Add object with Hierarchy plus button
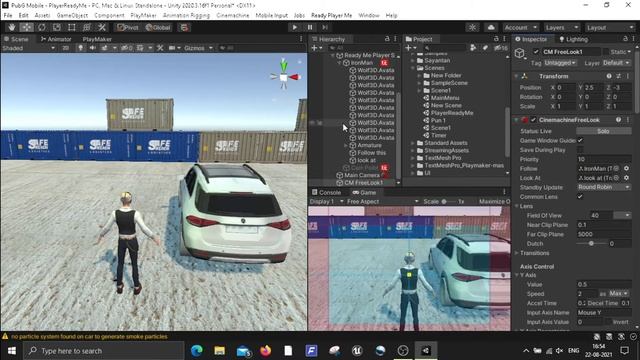Image resolution: width=640 pixels, height=360 pixels. 317,48
